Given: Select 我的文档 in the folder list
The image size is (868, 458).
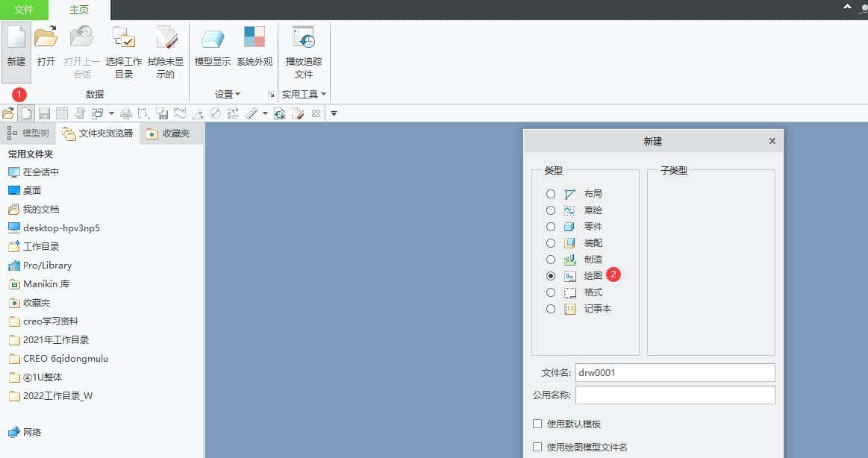Looking at the screenshot, I should pos(43,209).
